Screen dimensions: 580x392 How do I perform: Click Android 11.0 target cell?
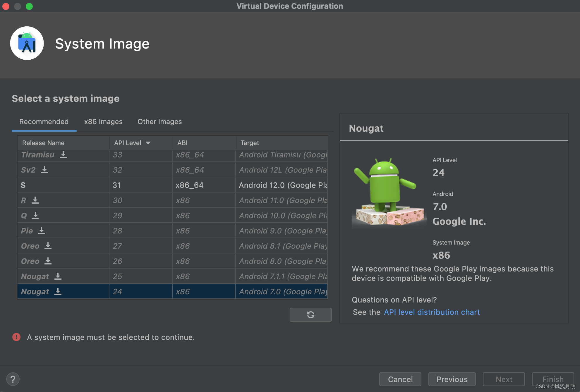pyautogui.click(x=282, y=200)
